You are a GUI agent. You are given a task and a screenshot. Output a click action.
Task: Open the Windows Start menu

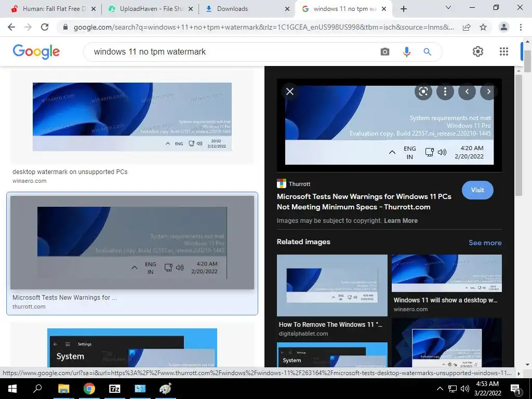point(12,389)
